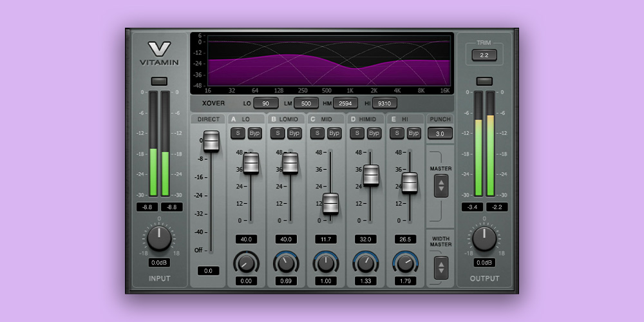Solo the LO band
Viewport: 644px width, 322px height.
238,133
